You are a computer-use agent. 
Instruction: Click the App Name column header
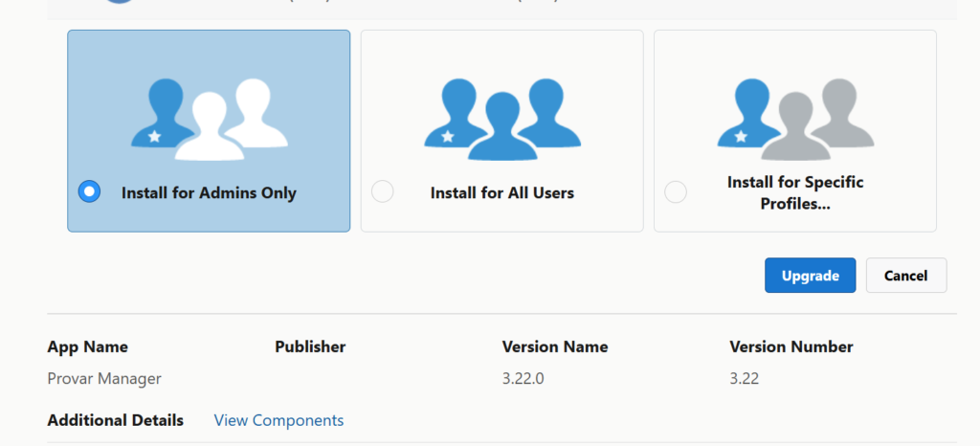pos(87,346)
